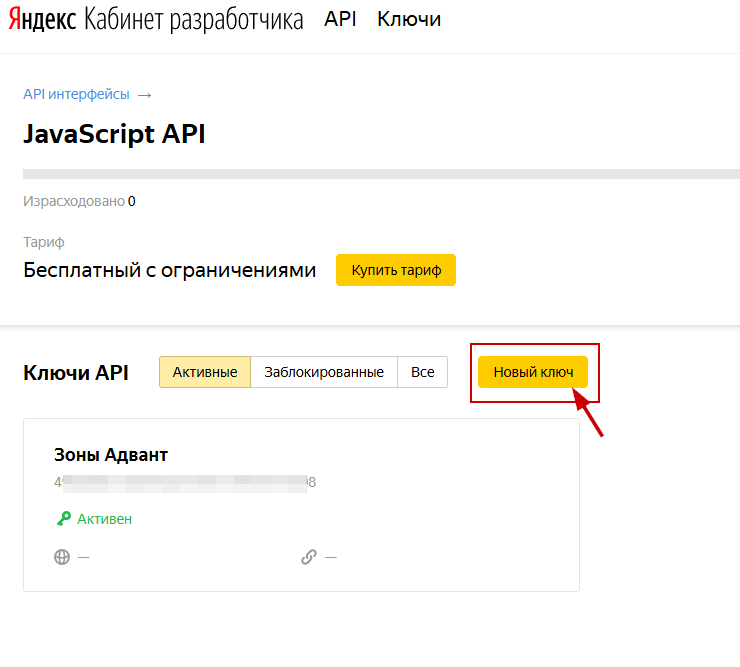Image resolution: width=740 pixels, height=667 pixels.
Task: Click the Тариф label
Action: (44, 242)
